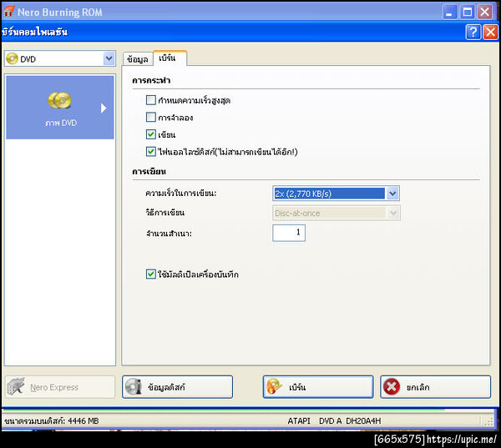Open the DVD media type dropdown
Viewport: 501px width, 448px height.
tap(109, 58)
